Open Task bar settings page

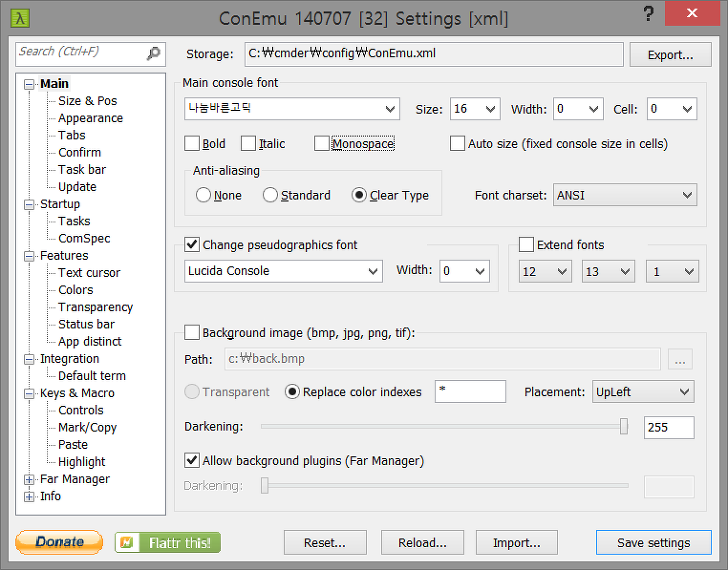(x=82, y=169)
